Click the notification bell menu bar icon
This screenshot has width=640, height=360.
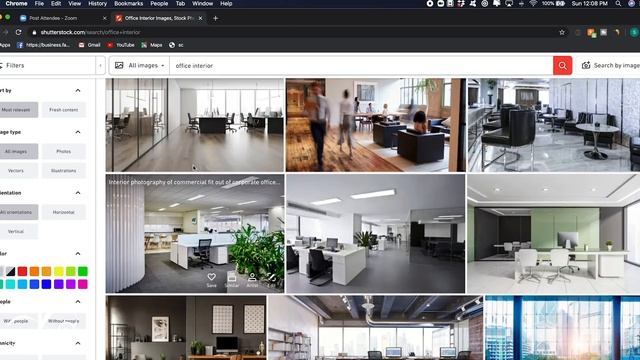tap(497, 4)
